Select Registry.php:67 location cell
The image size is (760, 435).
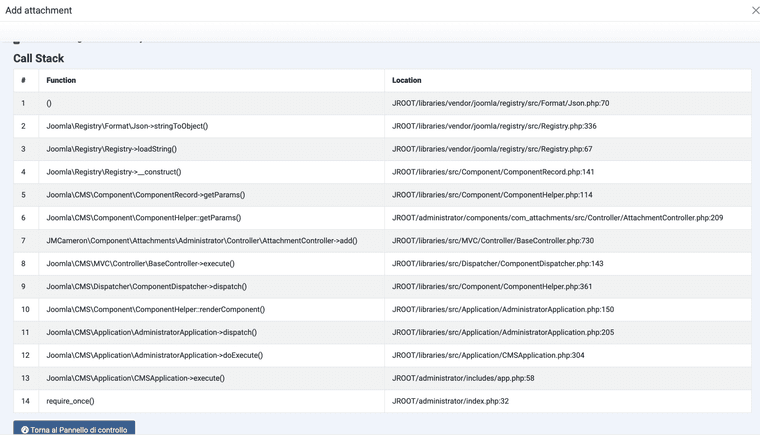tap(568, 149)
